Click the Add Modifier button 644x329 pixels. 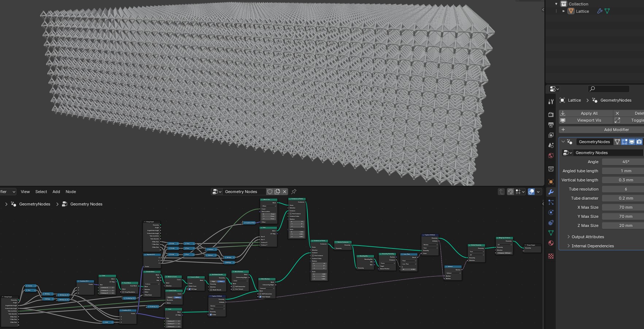(x=602, y=130)
